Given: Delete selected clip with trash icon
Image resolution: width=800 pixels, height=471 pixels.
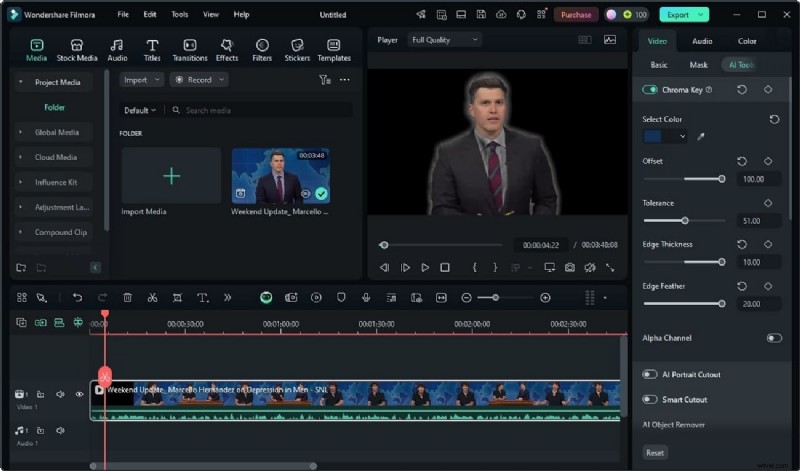Looking at the screenshot, I should click(128, 297).
